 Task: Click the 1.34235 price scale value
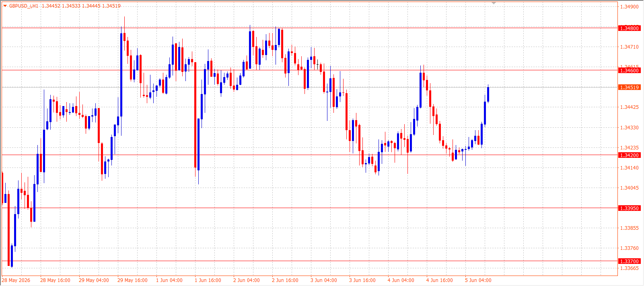(x=629, y=148)
